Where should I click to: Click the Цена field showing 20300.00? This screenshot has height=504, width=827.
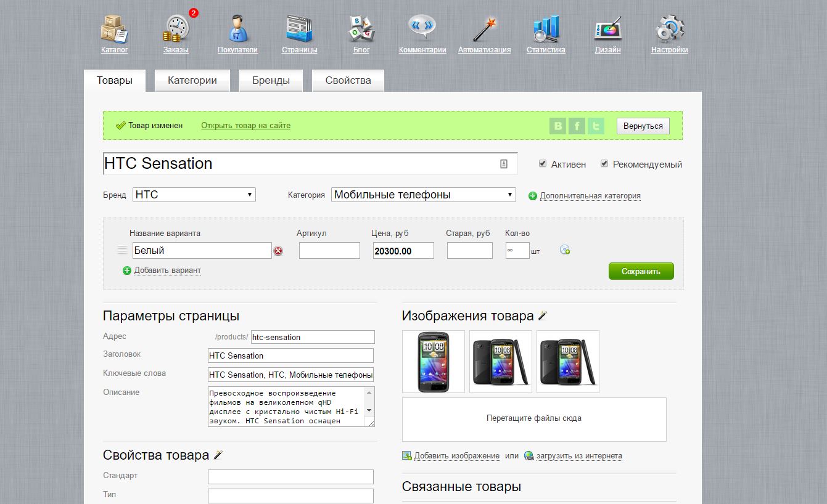(403, 250)
